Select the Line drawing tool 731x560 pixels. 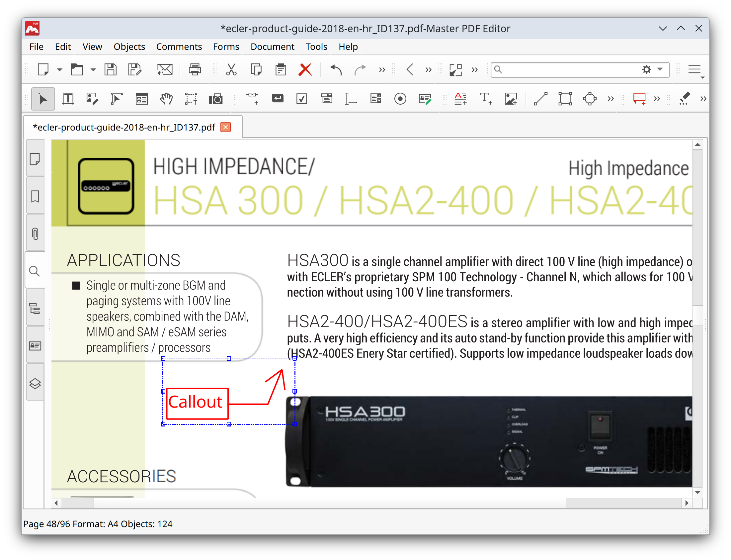(x=540, y=99)
